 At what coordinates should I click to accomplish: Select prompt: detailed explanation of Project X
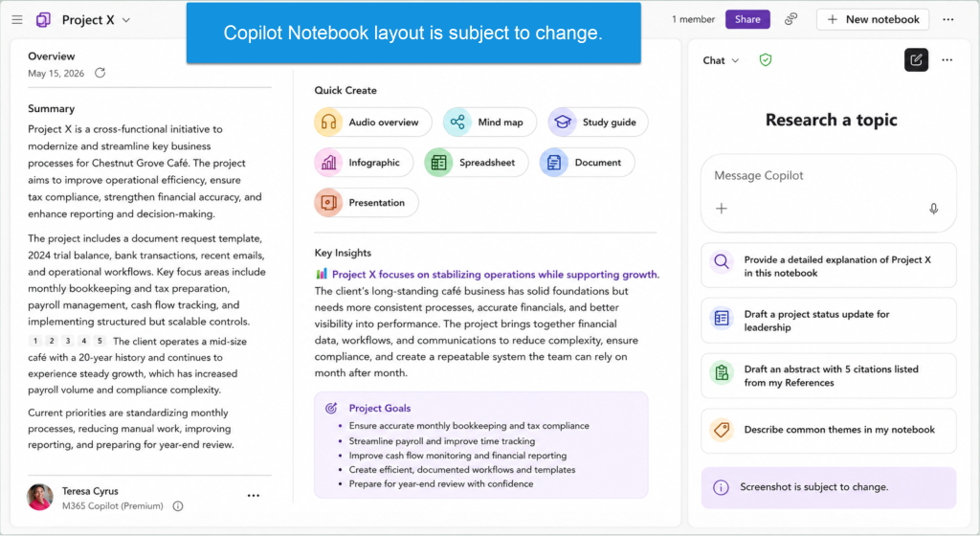coord(829,265)
